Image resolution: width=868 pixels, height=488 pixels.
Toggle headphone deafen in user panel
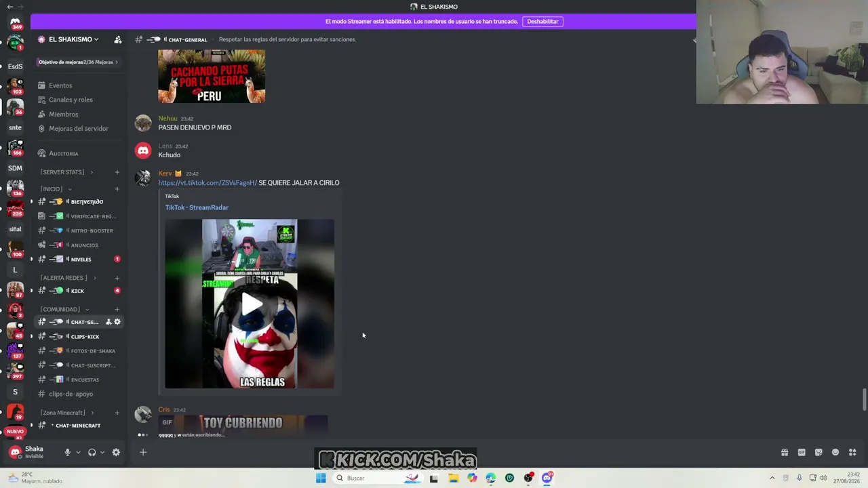[x=92, y=452]
